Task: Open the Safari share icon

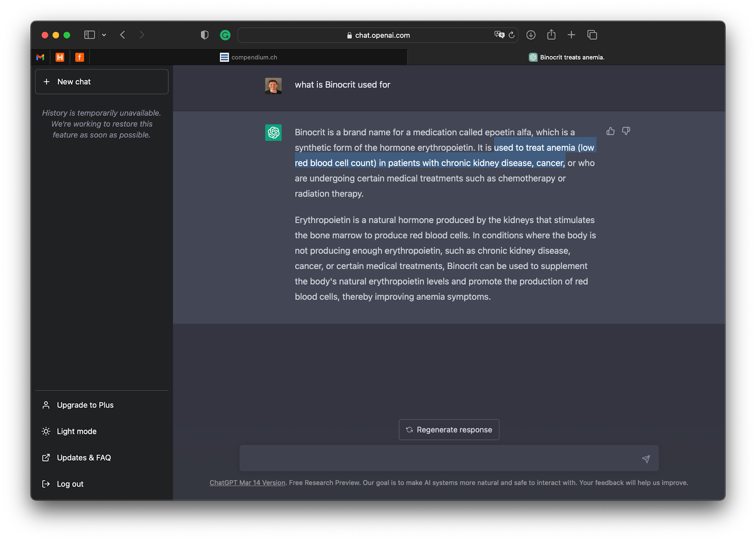Action: pos(551,35)
